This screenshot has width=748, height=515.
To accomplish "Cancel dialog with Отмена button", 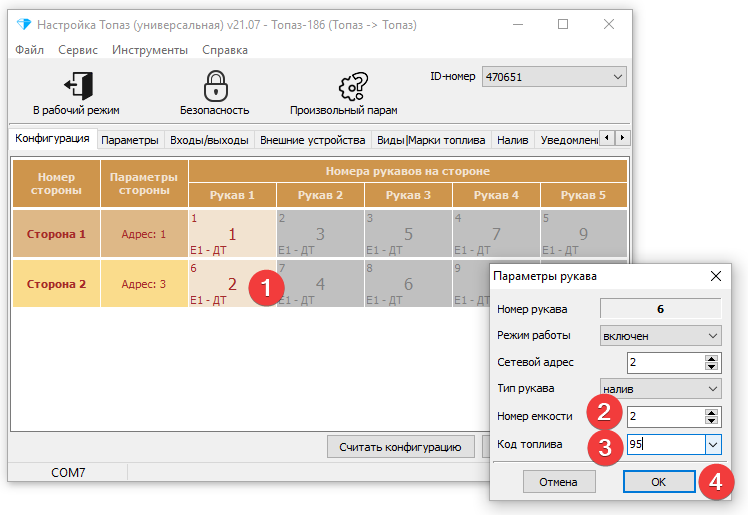I will coord(559,482).
